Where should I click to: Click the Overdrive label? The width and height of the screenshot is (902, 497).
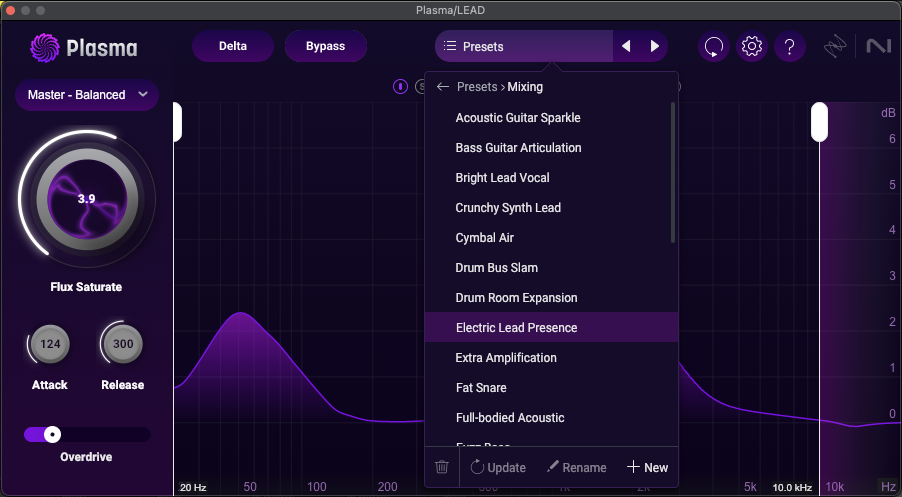pos(86,457)
